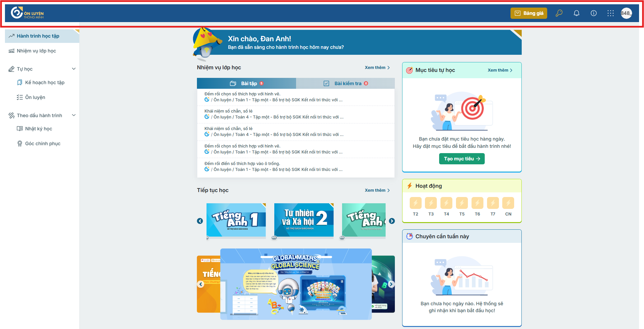Open Hành trình học tập menu item
This screenshot has height=329, width=644.
42,36
